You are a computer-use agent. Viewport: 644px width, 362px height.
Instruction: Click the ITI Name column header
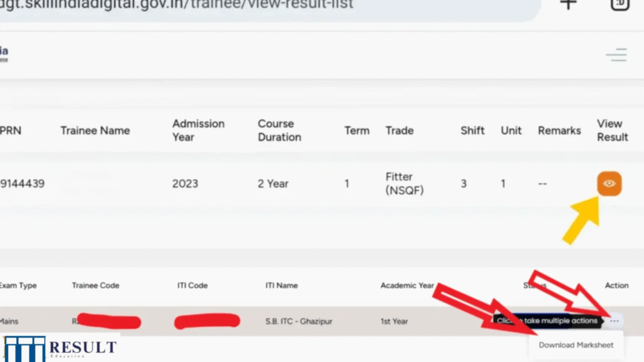click(x=281, y=285)
